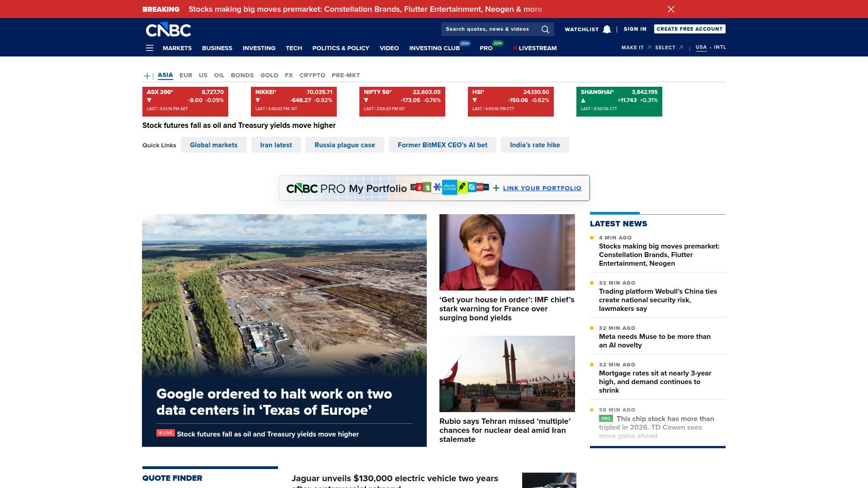Screen dimensions: 868x488
Task: Click the Livestream red dot icon
Action: (x=515, y=48)
